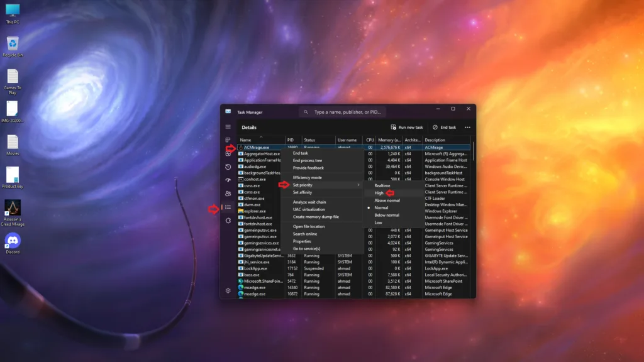Select the IMG-2020 desktop file icon
The image size is (644, 362).
click(13, 112)
